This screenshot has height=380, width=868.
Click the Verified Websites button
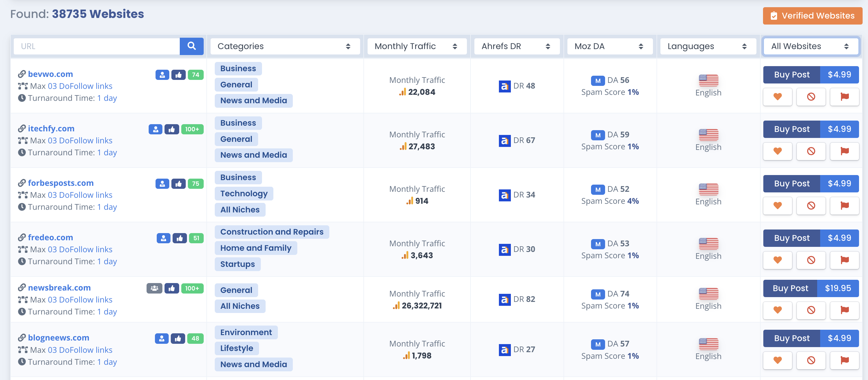click(812, 16)
